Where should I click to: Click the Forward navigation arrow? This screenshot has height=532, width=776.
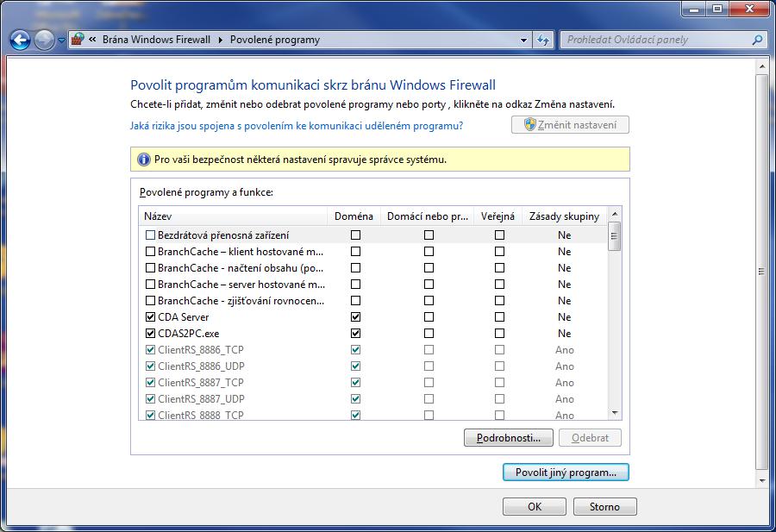tap(44, 40)
